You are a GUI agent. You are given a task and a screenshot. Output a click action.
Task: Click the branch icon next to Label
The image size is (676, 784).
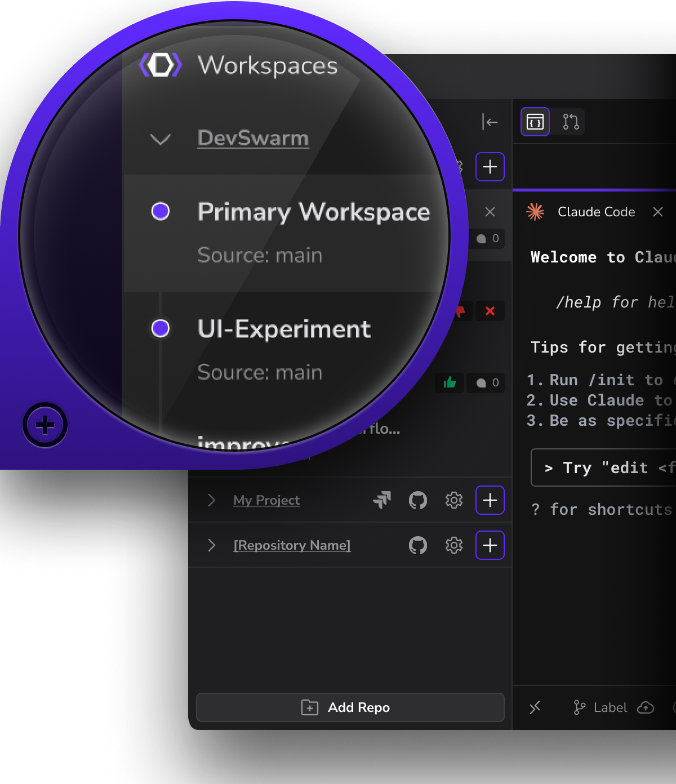579,708
